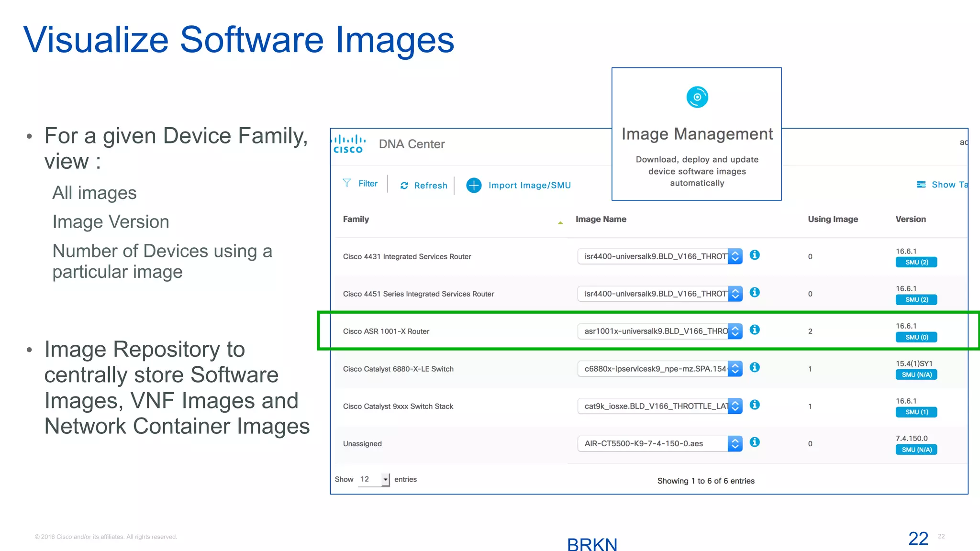The width and height of the screenshot is (980, 551).
Task: Click version 15.4(1)SY1 text
Action: [x=914, y=364]
